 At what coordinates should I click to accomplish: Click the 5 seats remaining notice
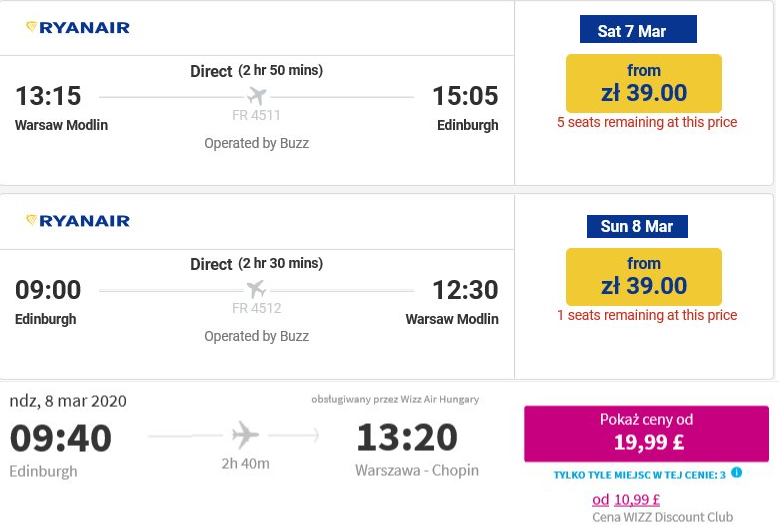point(647,122)
